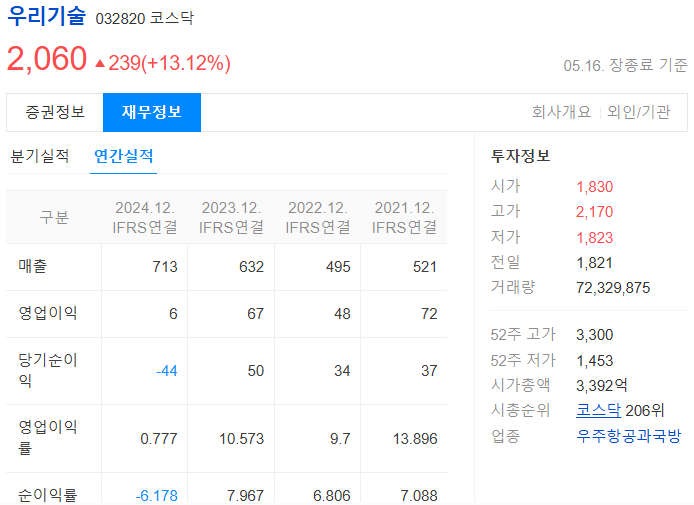Click the 시가총액 value 3,392억
This screenshot has height=505, width=694.
(x=601, y=385)
